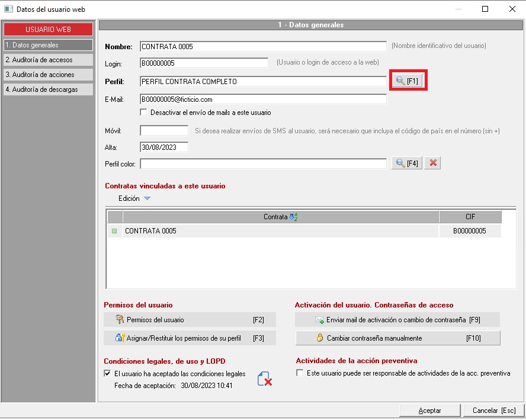Click the document with red X icon
Screen dimensions: 526x420
tap(264, 379)
